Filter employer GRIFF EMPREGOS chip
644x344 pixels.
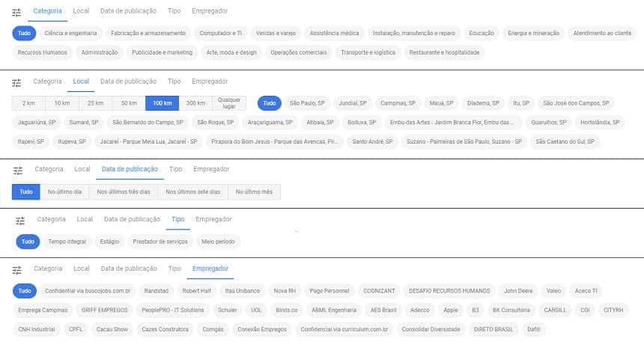coord(105,310)
